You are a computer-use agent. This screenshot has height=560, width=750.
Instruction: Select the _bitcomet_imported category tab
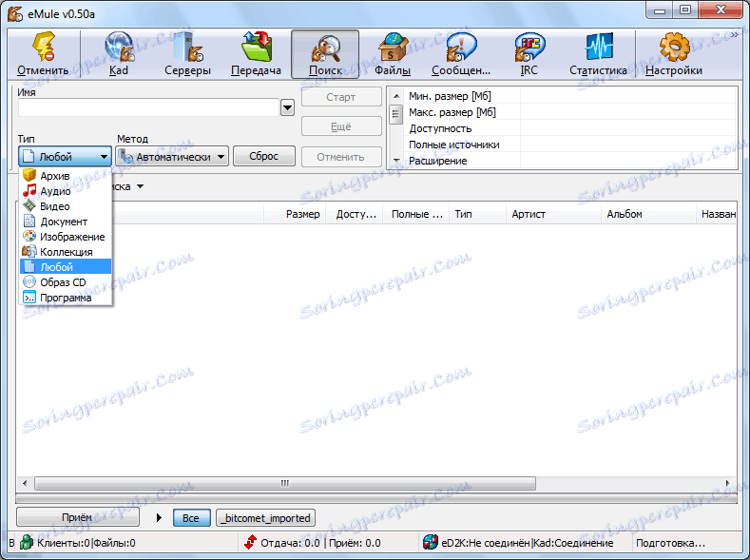point(266,518)
